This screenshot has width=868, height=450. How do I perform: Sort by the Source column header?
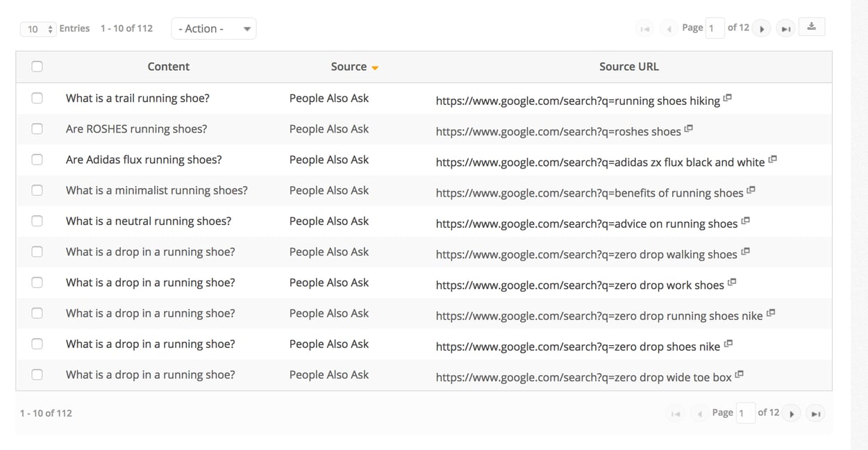click(x=349, y=67)
